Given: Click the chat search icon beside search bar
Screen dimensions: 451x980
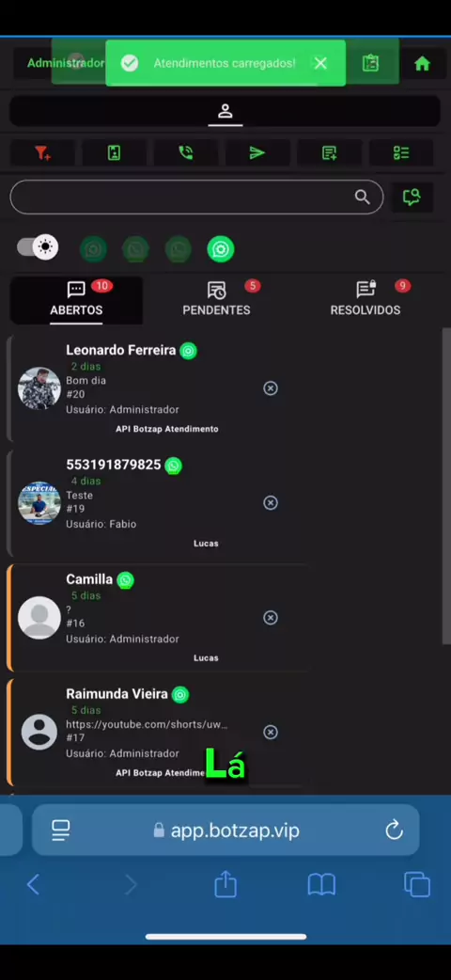Looking at the screenshot, I should (412, 198).
